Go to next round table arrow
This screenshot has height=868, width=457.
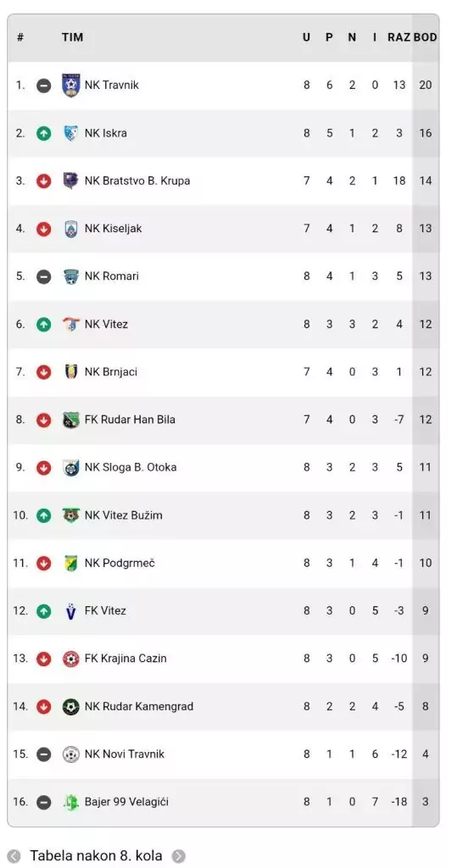click(x=178, y=856)
